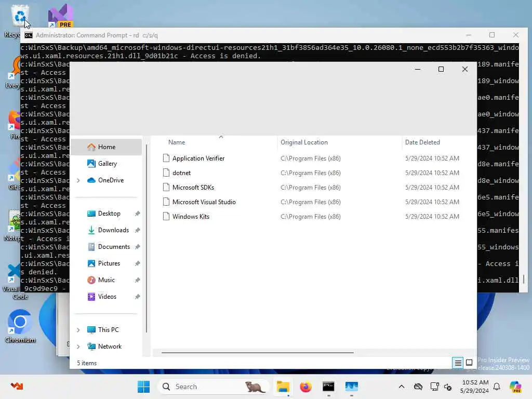Click the OneDrive cloud tray icon
Screen dimensions: 532x399
click(x=418, y=387)
